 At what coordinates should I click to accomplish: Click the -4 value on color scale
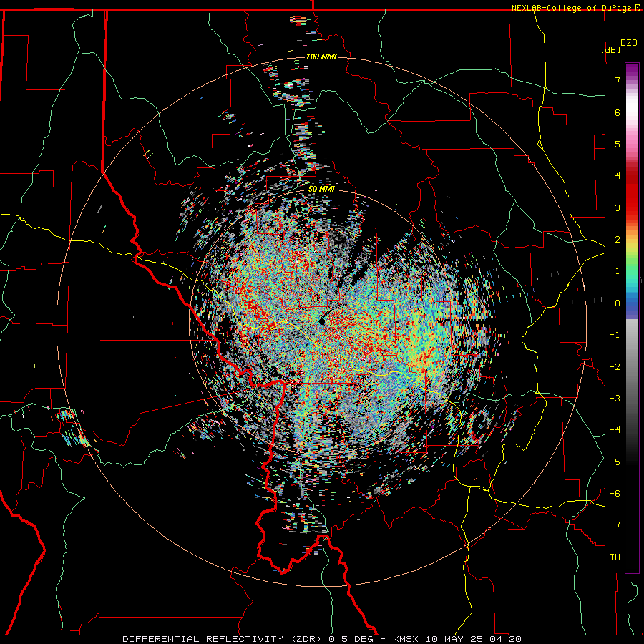tap(615, 430)
